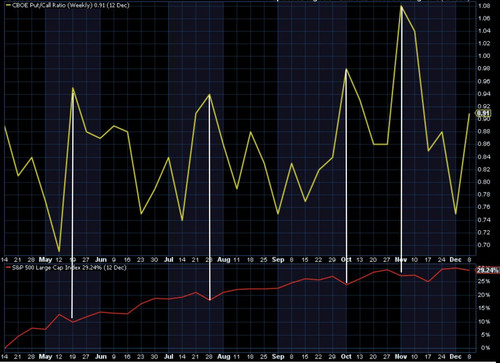This screenshot has height=363, width=500.
Task: Click the 25% label on the S&P axis
Action: (x=483, y=282)
